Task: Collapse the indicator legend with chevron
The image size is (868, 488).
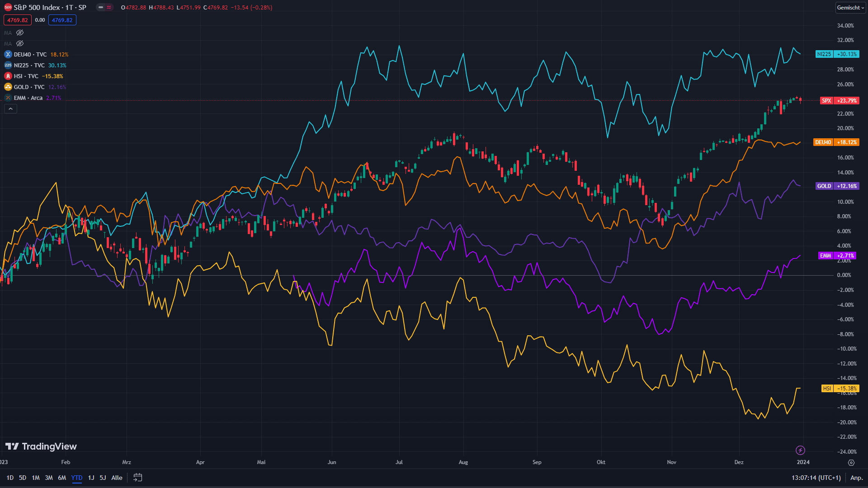Action: click(x=10, y=108)
